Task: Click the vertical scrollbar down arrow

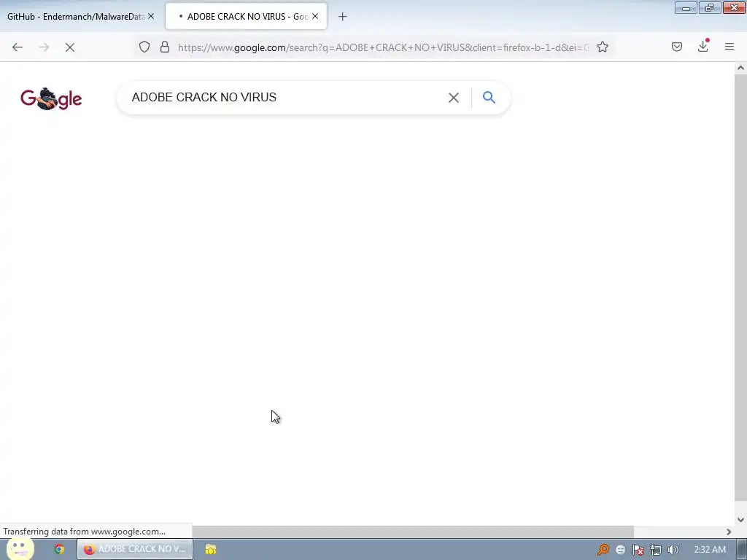Action: [740, 519]
